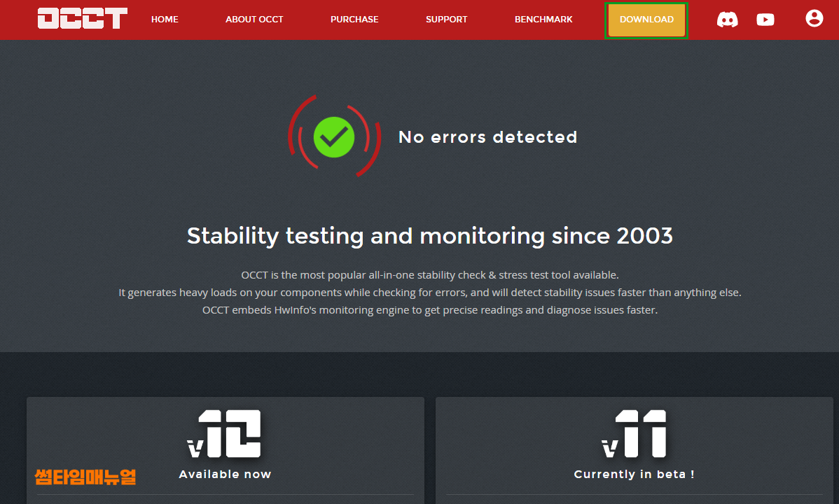Open the user account icon
The image size is (839, 504).
click(x=814, y=18)
